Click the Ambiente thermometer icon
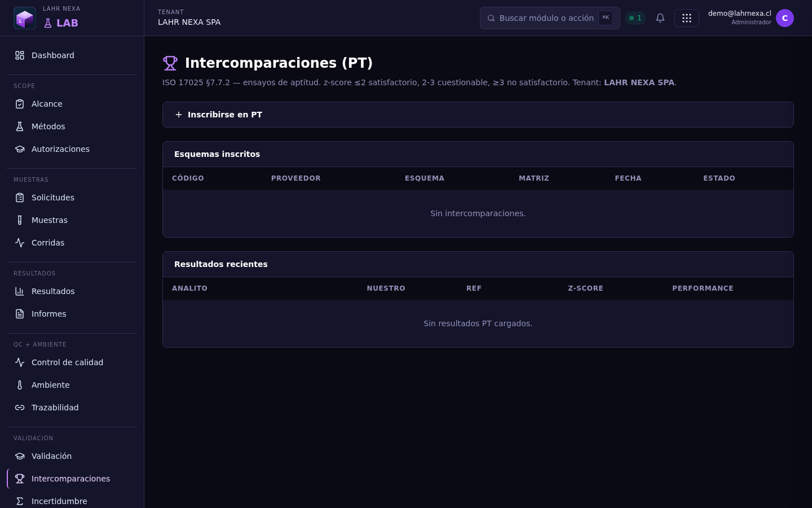812x508 pixels. tap(20, 385)
